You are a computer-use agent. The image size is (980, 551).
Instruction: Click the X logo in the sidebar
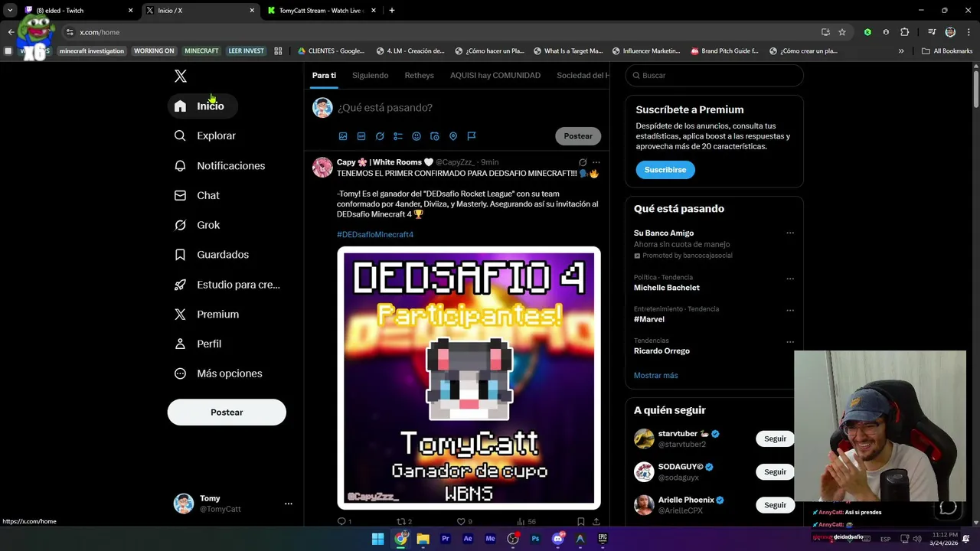coord(181,76)
